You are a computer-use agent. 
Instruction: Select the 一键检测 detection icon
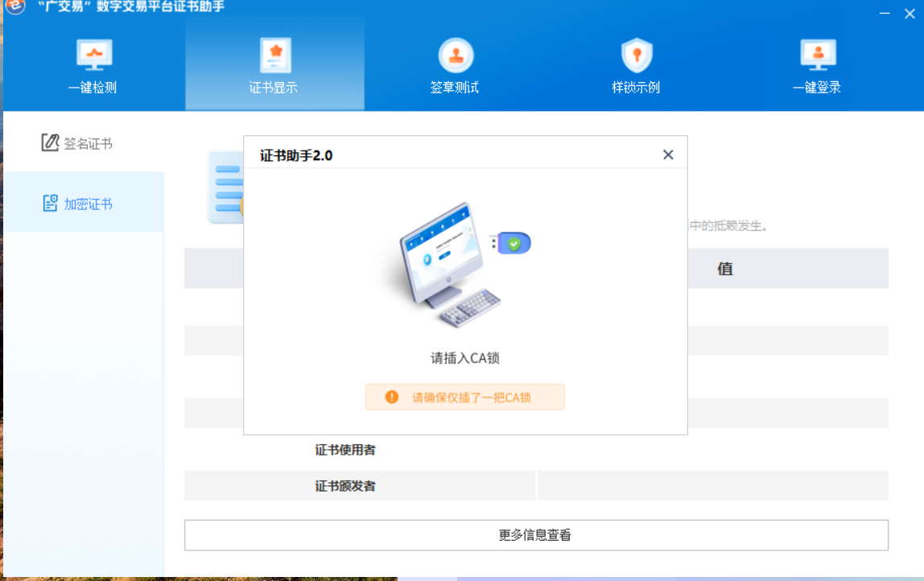click(93, 53)
